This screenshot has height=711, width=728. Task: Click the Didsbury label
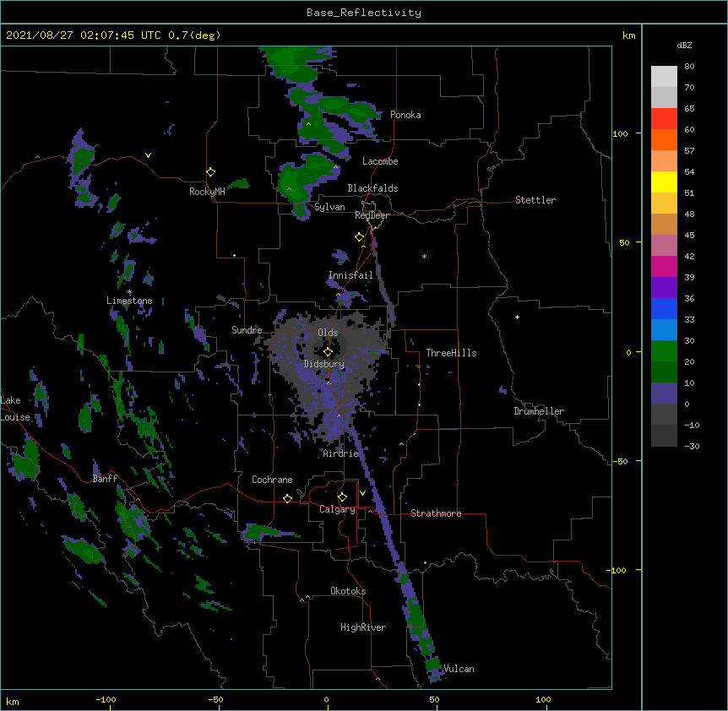pyautogui.click(x=324, y=364)
